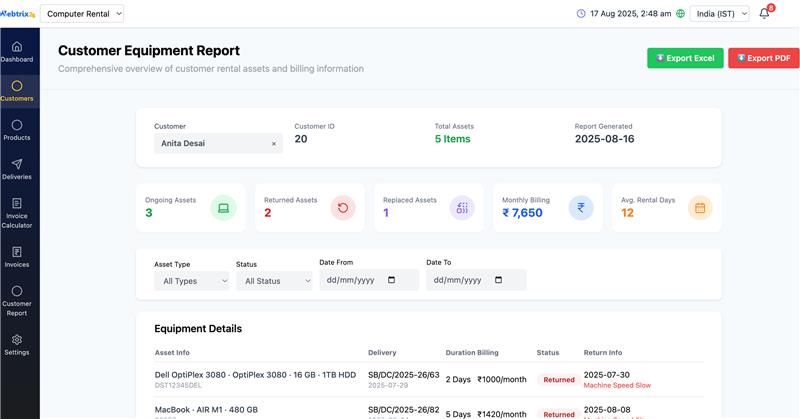The width and height of the screenshot is (800, 419).
Task: Click the notification bell icon
Action: pos(765,14)
